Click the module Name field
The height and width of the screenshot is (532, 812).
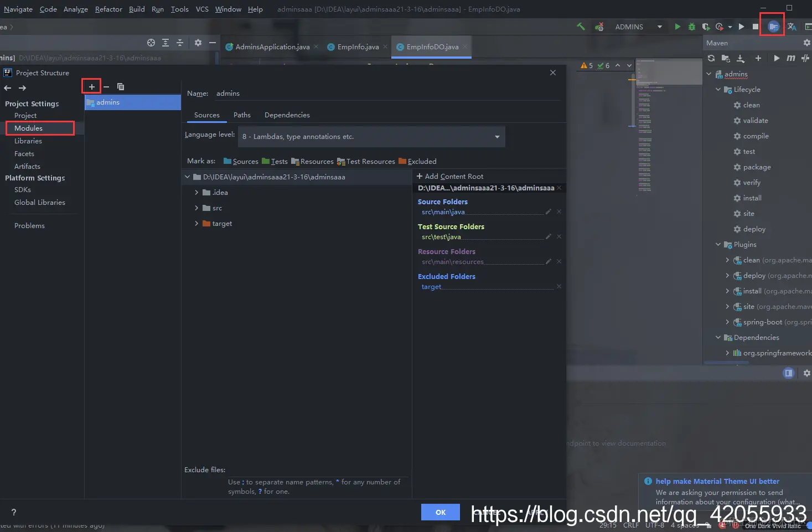point(386,94)
